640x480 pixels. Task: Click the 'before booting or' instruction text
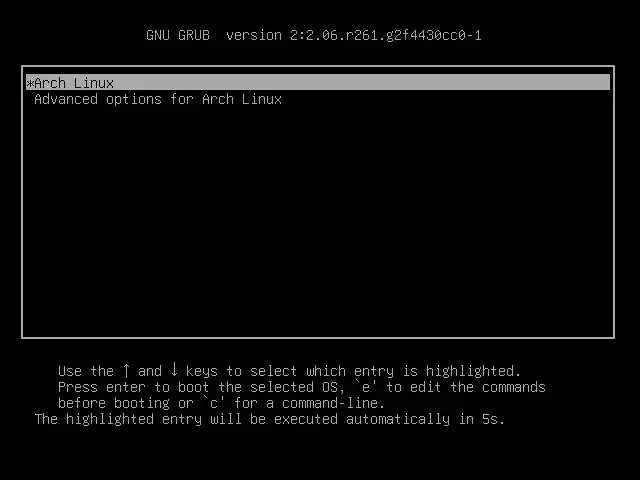126,403
